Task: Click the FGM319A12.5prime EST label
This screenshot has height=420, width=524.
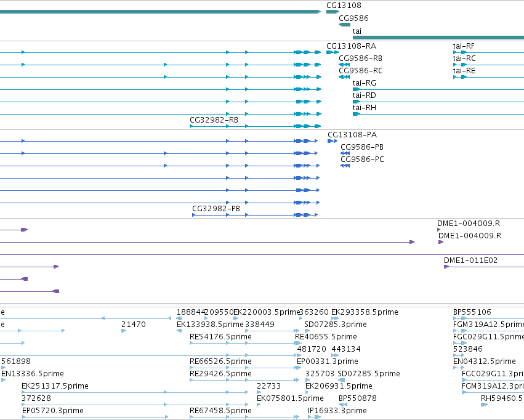Action: point(488,325)
